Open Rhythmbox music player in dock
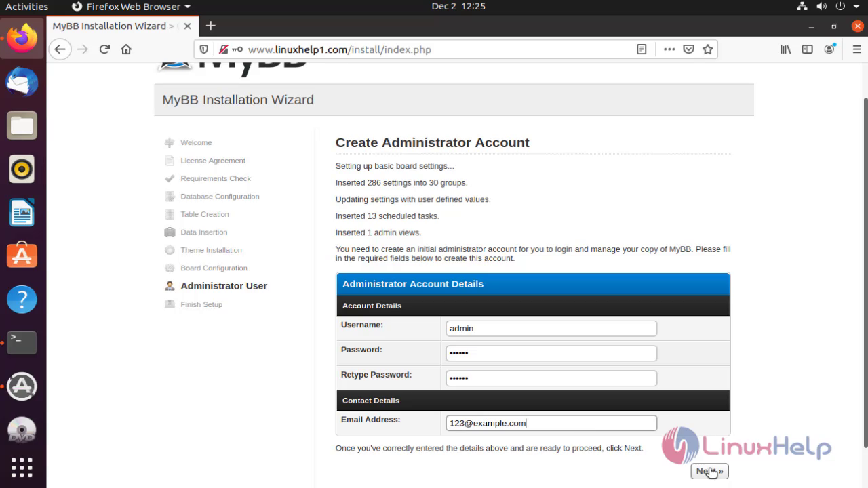 (22, 169)
